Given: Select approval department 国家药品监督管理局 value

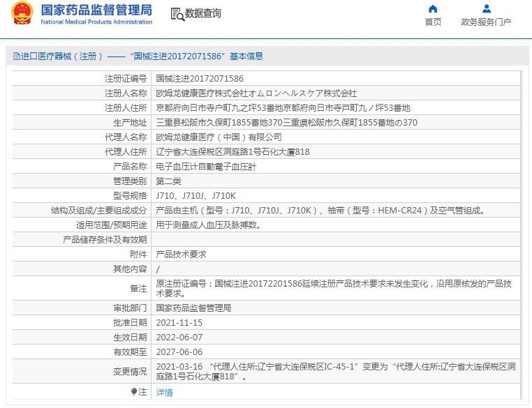Looking at the screenshot, I should (x=193, y=308).
